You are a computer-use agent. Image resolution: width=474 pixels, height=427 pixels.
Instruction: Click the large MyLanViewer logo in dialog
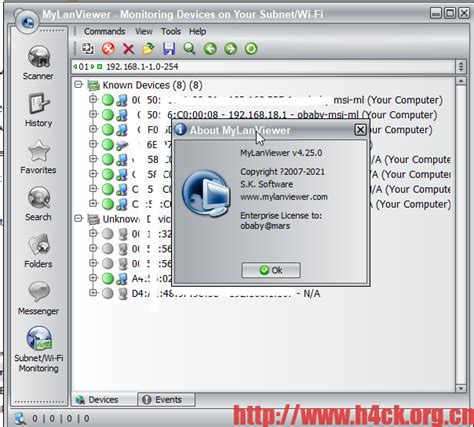(206, 194)
